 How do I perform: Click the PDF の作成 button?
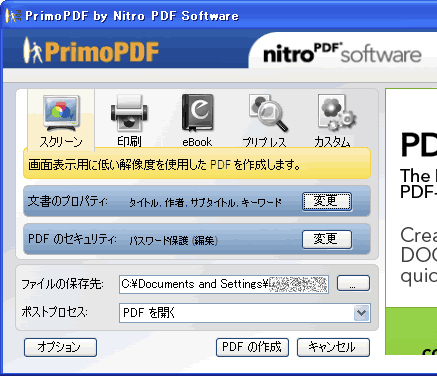[x=252, y=347]
